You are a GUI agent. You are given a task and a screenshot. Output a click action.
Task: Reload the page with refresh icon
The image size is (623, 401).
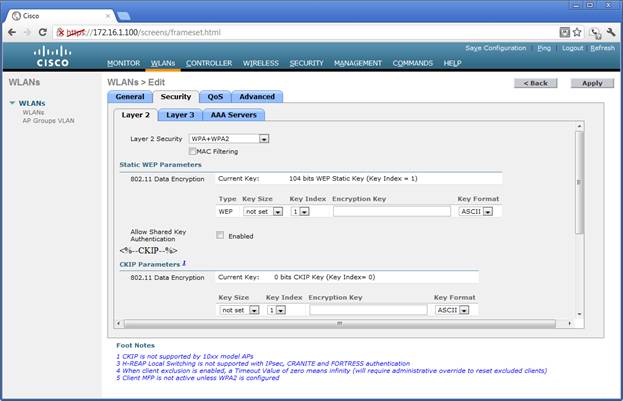pyautogui.click(x=43, y=32)
